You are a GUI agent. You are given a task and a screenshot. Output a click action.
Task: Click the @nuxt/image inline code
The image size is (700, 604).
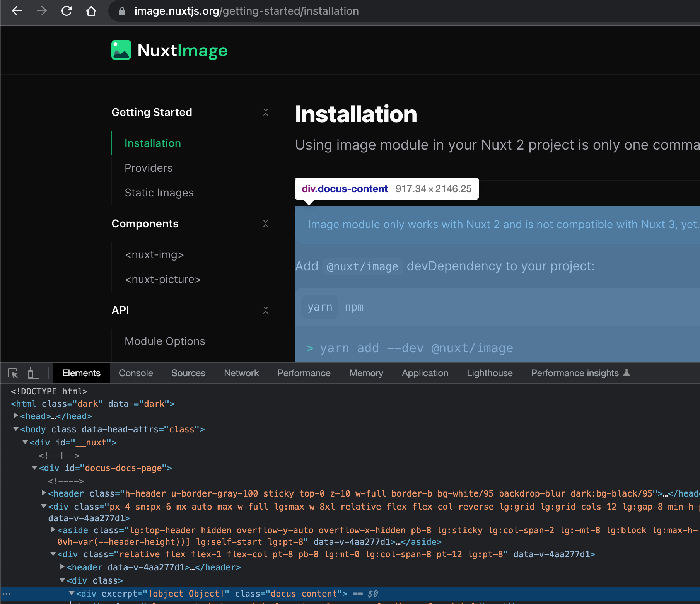click(x=362, y=266)
